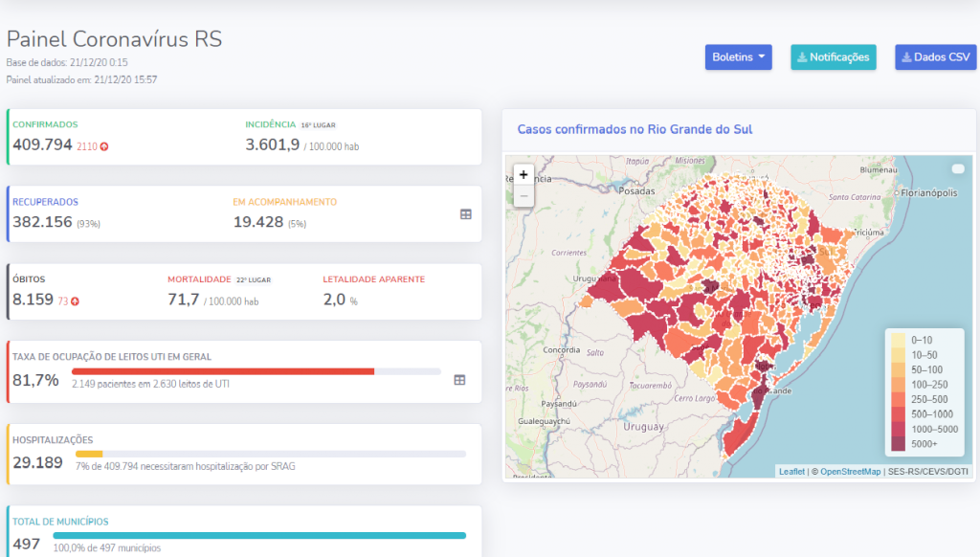This screenshot has width=980, height=557.
Task: Select the 0–10 legend color swatch
Action: pyautogui.click(x=898, y=340)
